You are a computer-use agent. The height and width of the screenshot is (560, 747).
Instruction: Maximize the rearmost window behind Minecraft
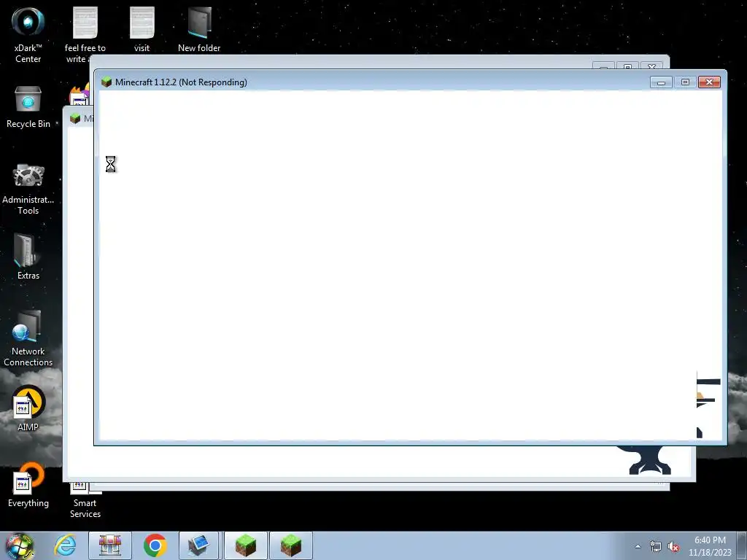[627, 66]
